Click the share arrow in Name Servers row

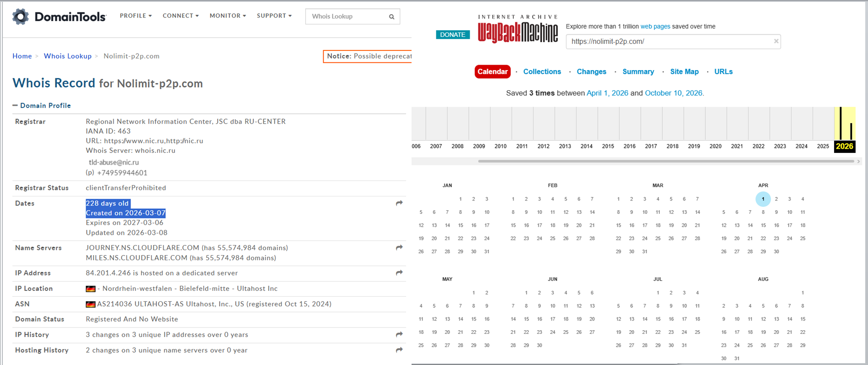pos(399,247)
